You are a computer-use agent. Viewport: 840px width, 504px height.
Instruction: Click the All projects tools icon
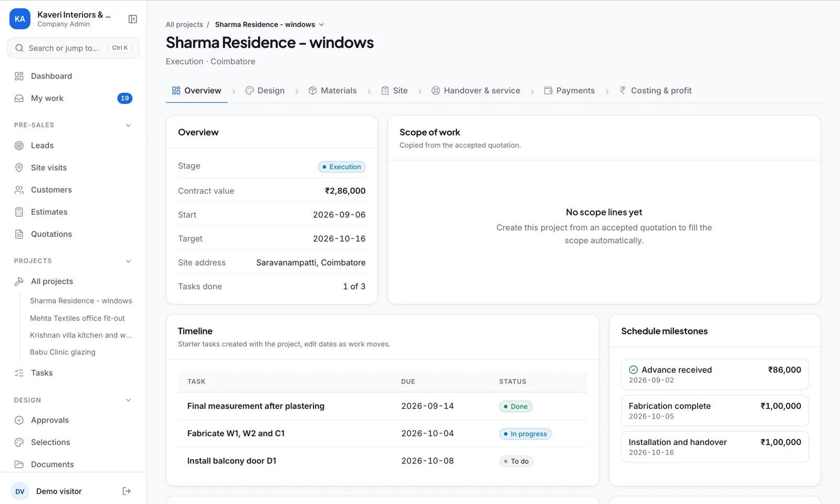19,281
